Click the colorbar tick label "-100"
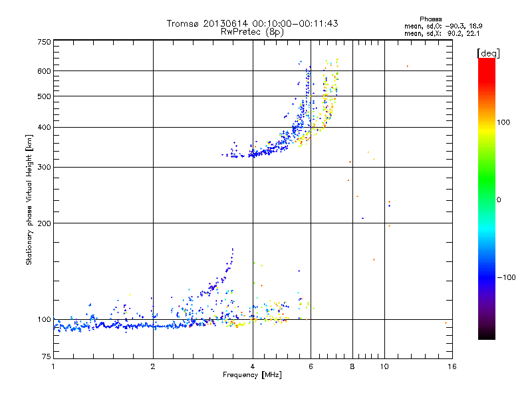 506,277
